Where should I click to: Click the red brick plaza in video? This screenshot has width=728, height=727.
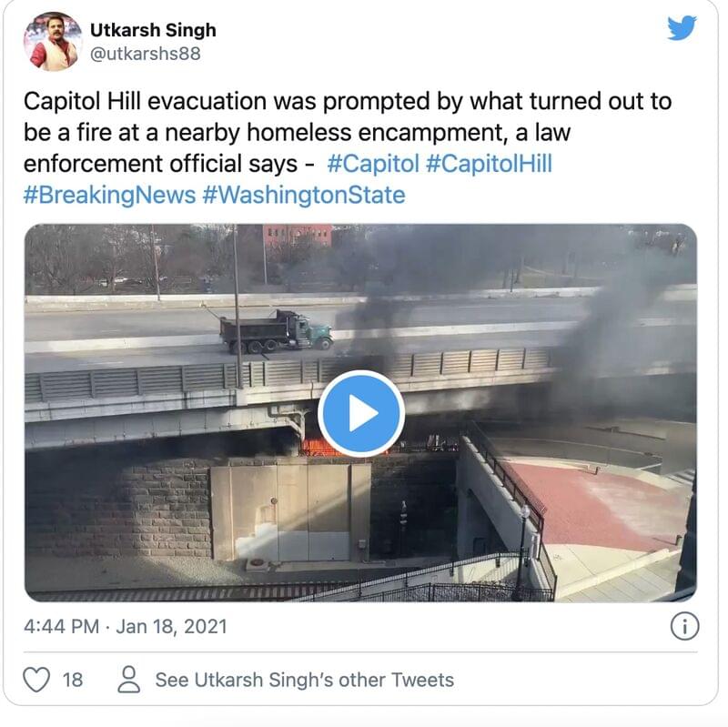[x=599, y=504]
